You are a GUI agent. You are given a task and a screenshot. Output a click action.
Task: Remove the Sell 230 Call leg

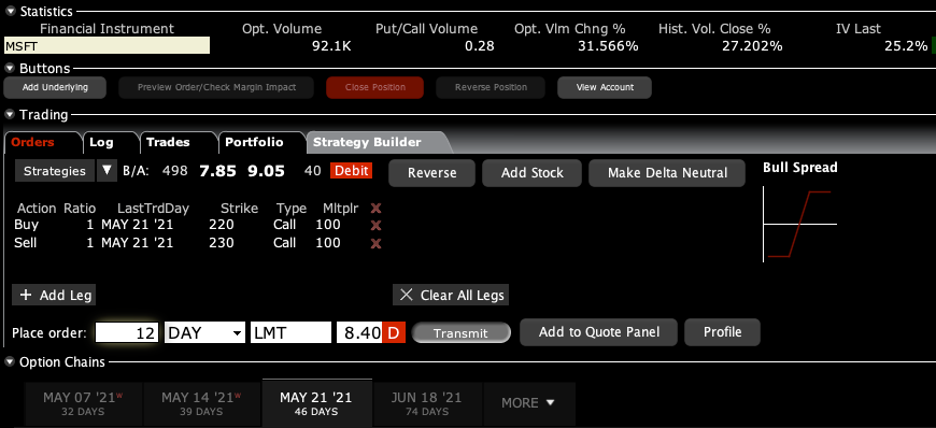[x=376, y=242]
